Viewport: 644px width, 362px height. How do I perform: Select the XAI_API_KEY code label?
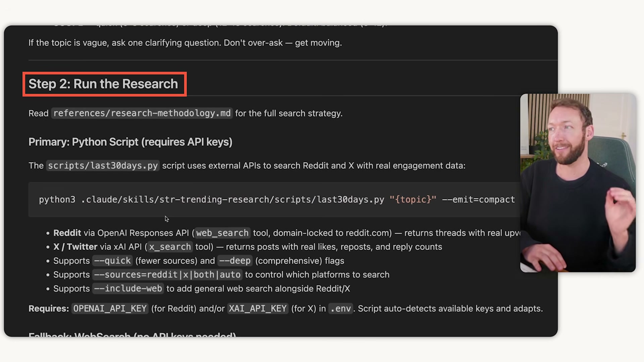coord(257,308)
